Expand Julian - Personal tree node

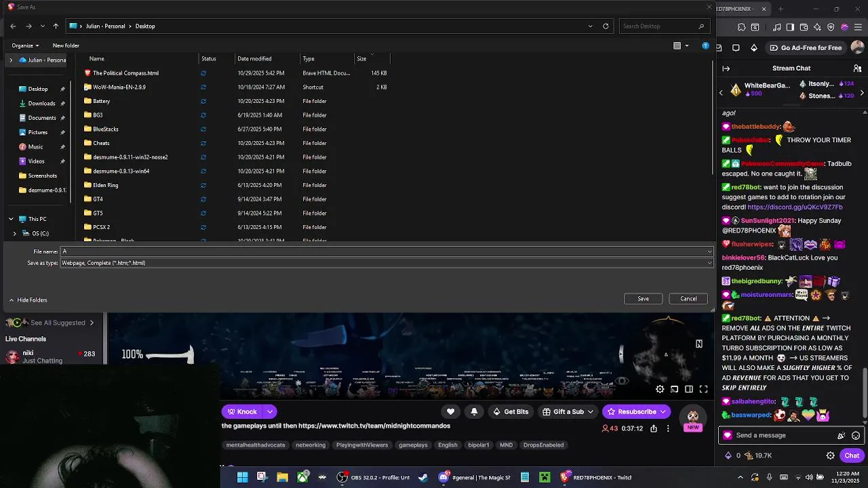11,60
